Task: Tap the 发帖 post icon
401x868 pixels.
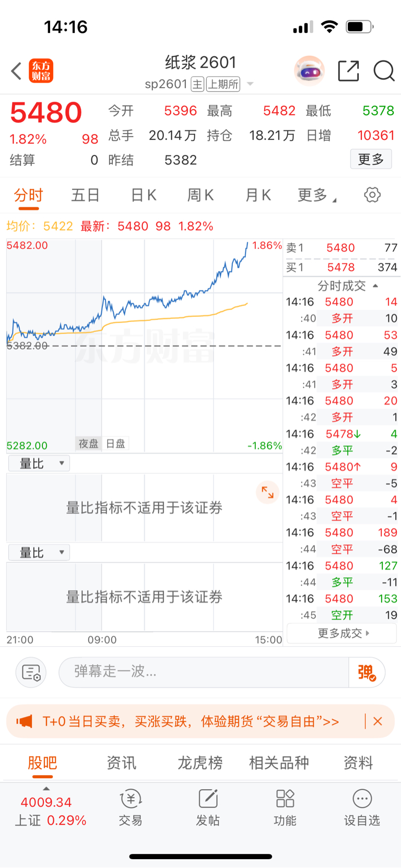Action: (208, 807)
